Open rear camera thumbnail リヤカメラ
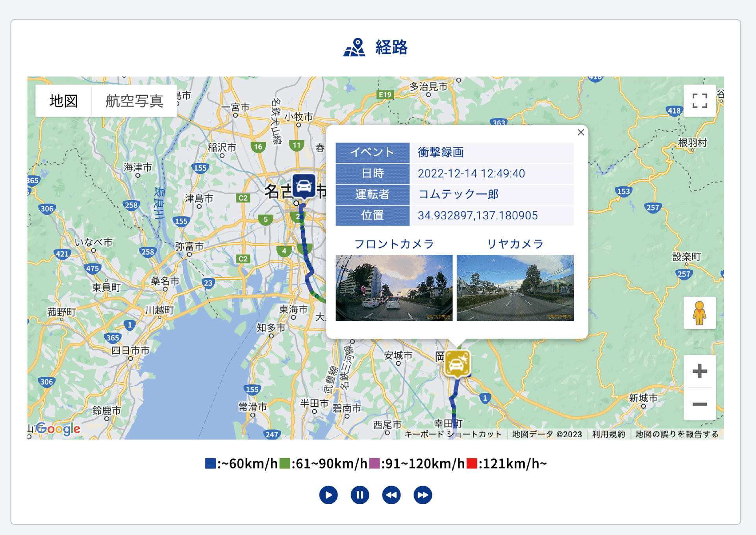The width and height of the screenshot is (756, 535). pyautogui.click(x=515, y=288)
